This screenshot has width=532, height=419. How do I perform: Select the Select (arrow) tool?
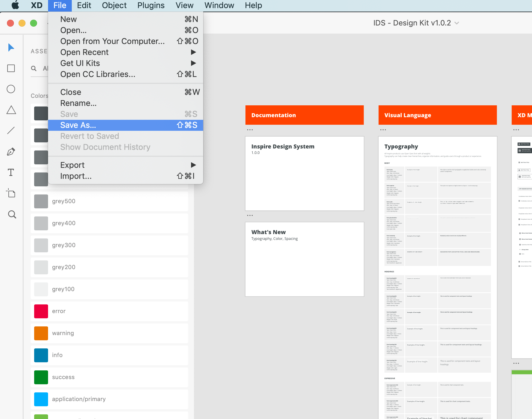coord(11,47)
